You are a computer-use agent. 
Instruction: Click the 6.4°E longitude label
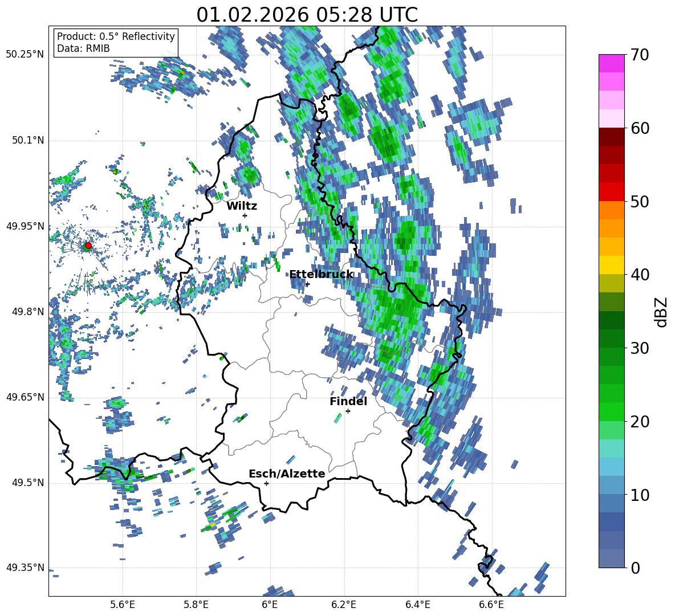coord(417,605)
